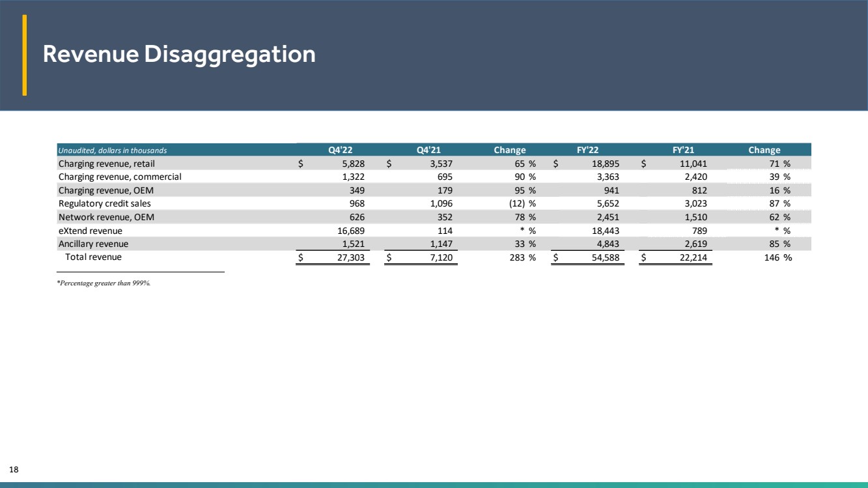The image size is (868, 488).
Task: Click the 'Total revenue' row label
Action: (93, 257)
